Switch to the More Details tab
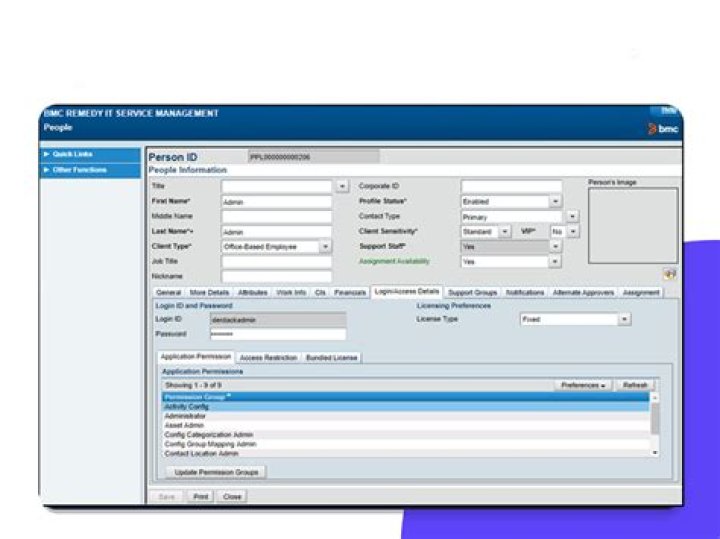 click(209, 292)
